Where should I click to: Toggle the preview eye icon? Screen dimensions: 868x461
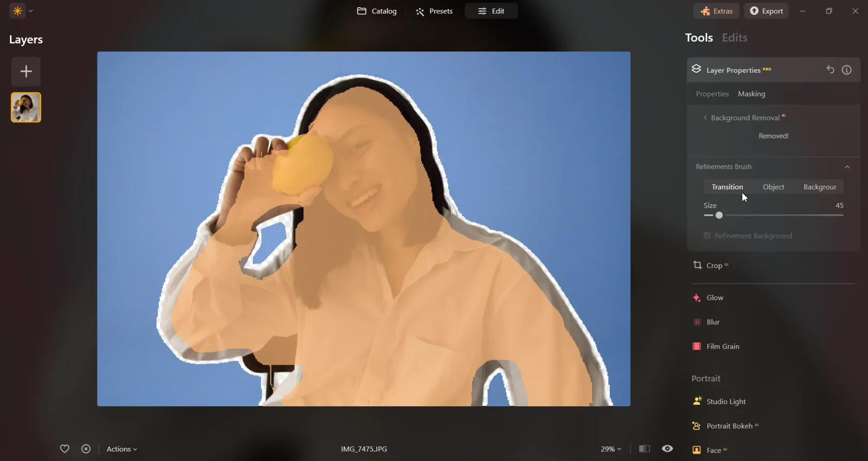668,449
